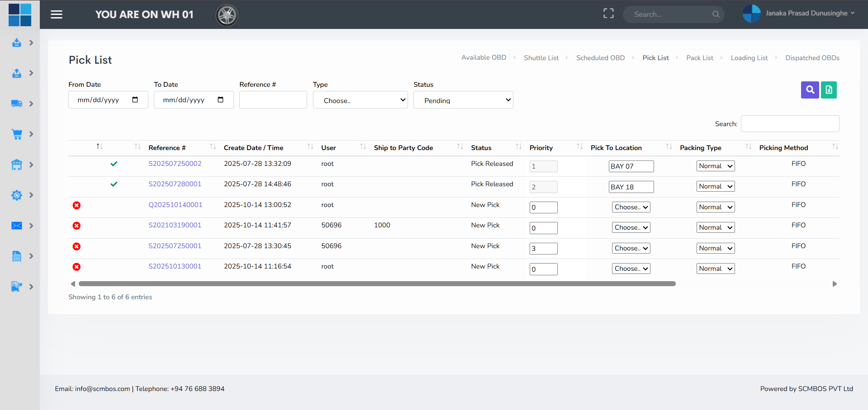Screen dimensions: 868x410
Task: Open the mail envelope sidebar module
Action: point(17,226)
